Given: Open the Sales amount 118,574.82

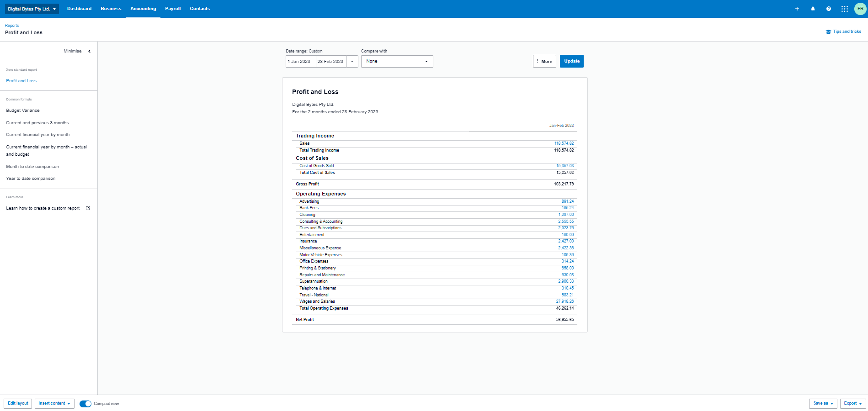Looking at the screenshot, I should pyautogui.click(x=564, y=143).
